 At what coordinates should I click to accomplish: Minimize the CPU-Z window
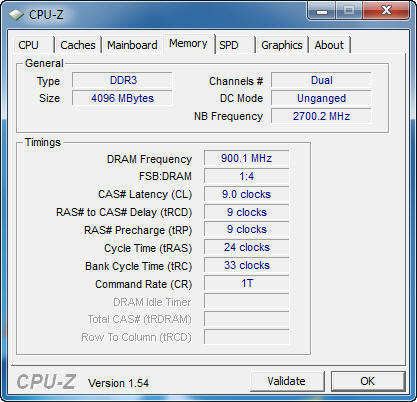click(x=322, y=11)
